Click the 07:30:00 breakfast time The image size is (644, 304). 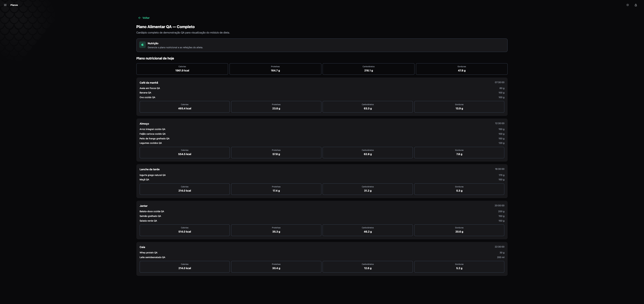pyautogui.click(x=499, y=82)
